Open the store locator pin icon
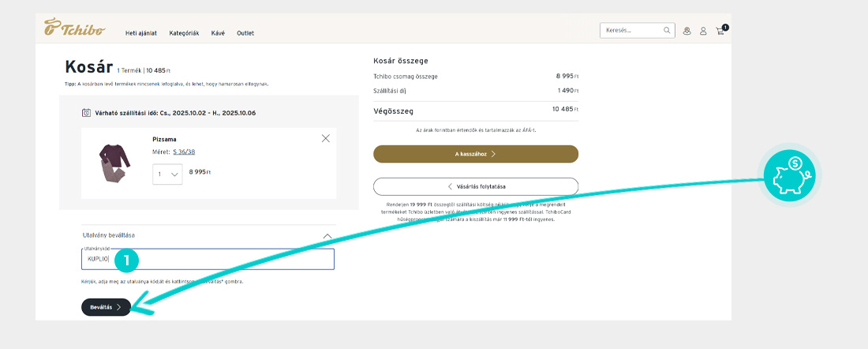The width and height of the screenshot is (868, 349). [687, 31]
